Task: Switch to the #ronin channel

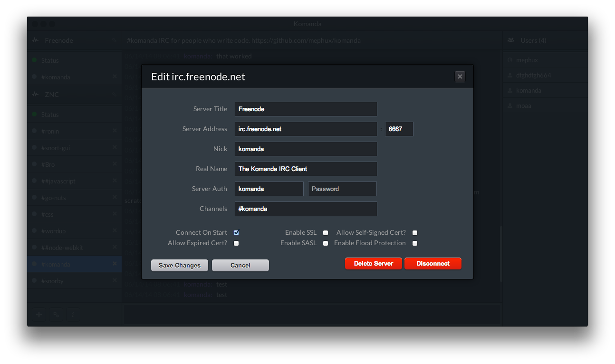Action: click(x=75, y=131)
